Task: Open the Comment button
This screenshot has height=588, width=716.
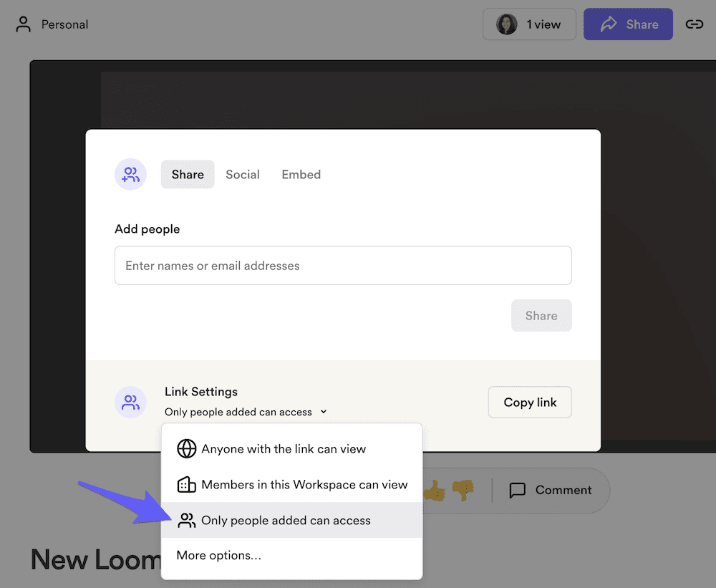Action: click(551, 490)
